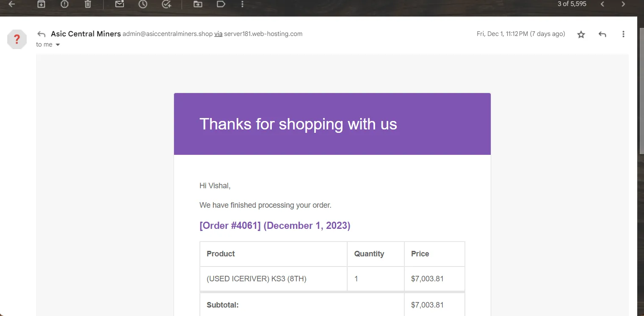The height and width of the screenshot is (316, 644).
Task: Open toolbar three-dot More menu
Action: 242,4
